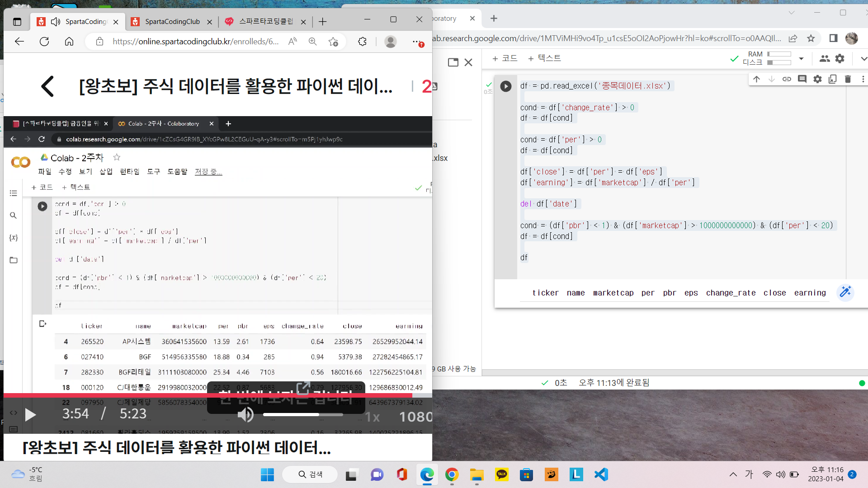This screenshot has height=488, width=868.
Task: Bookmark Colab page with star icon
Action: click(x=811, y=38)
